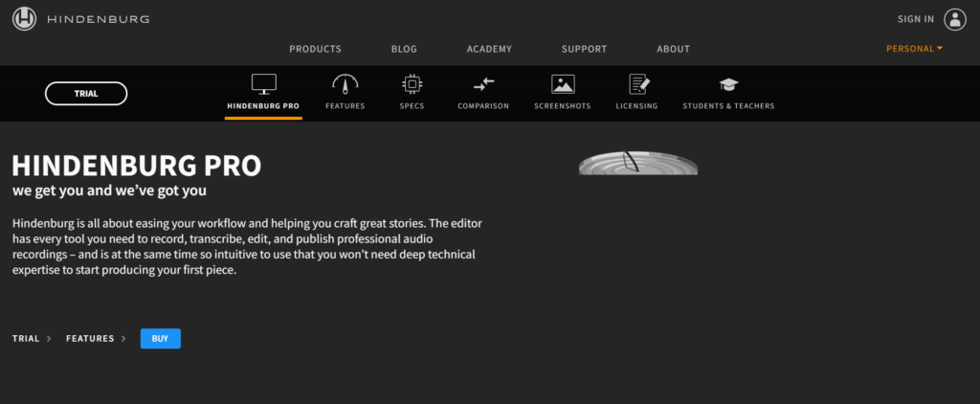Select the Hindenburg Pro monitor icon
This screenshot has width=980, height=404.
(x=263, y=84)
